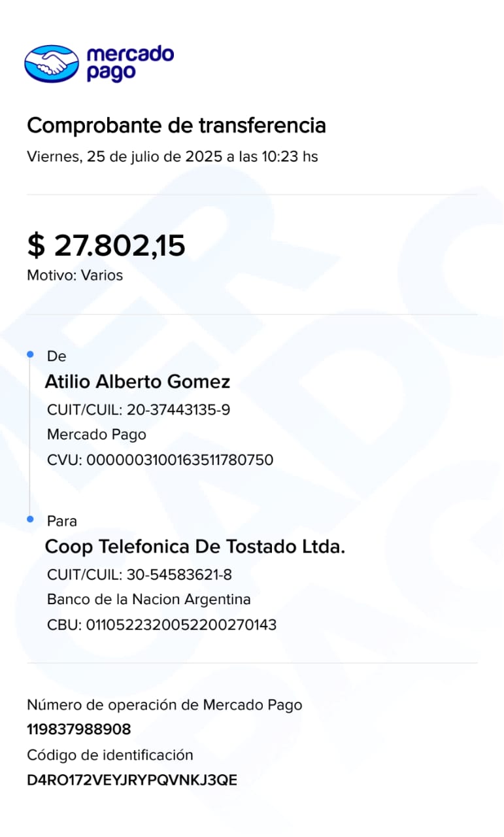Viewport: 504px width, 837px height.
Task: Select the recipient CBU number
Action: pos(161,624)
